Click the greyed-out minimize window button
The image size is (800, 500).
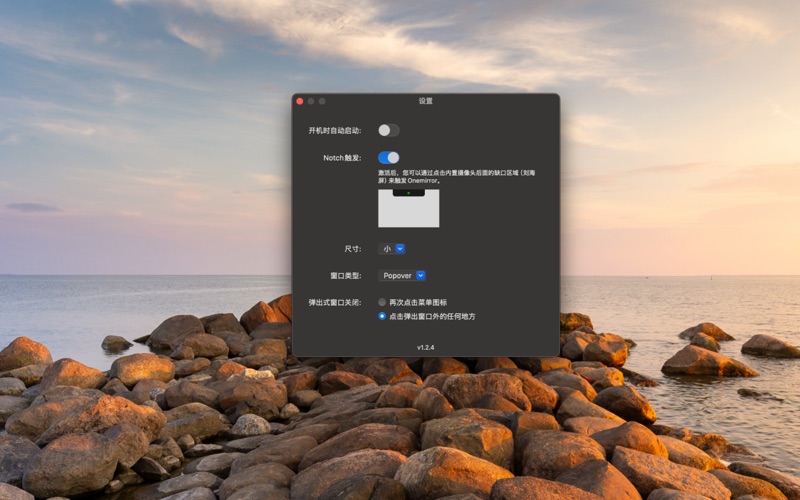[311, 101]
